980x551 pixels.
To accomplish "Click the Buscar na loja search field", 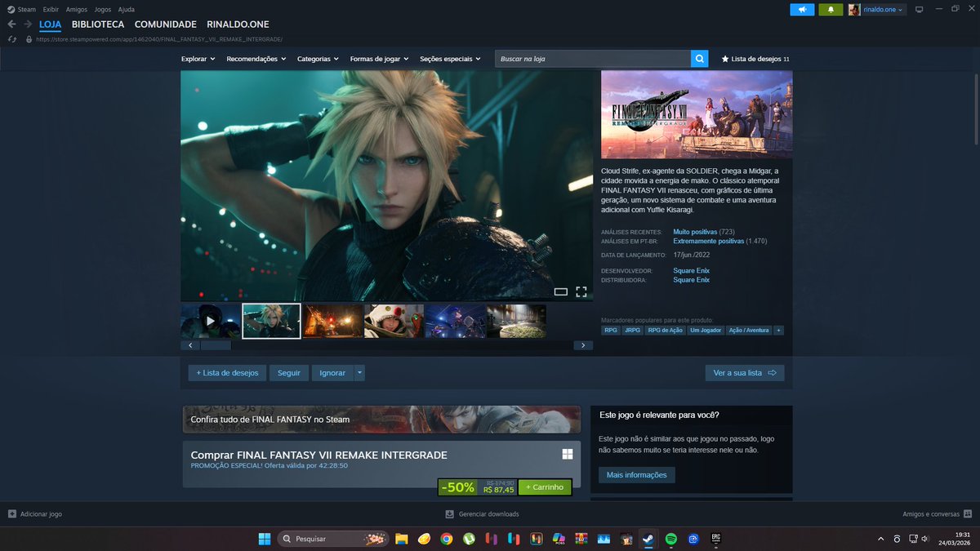I will pyautogui.click(x=593, y=59).
